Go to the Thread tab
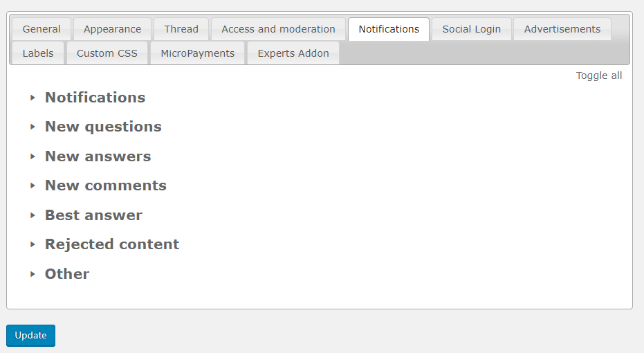The height and width of the screenshot is (353, 644). click(x=181, y=29)
